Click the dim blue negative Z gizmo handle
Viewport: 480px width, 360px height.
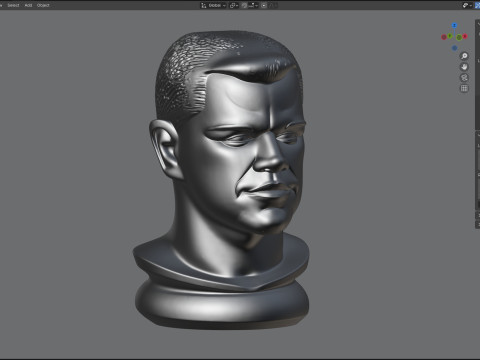454,48
